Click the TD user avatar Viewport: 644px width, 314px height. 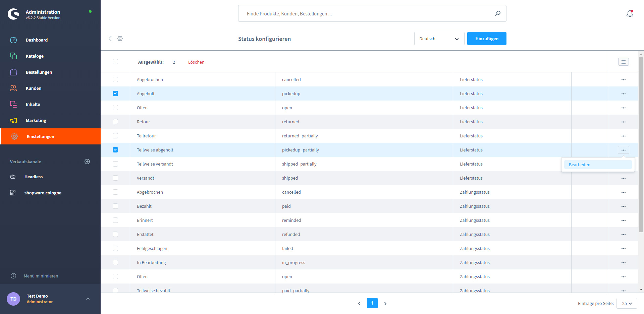[x=13, y=299]
